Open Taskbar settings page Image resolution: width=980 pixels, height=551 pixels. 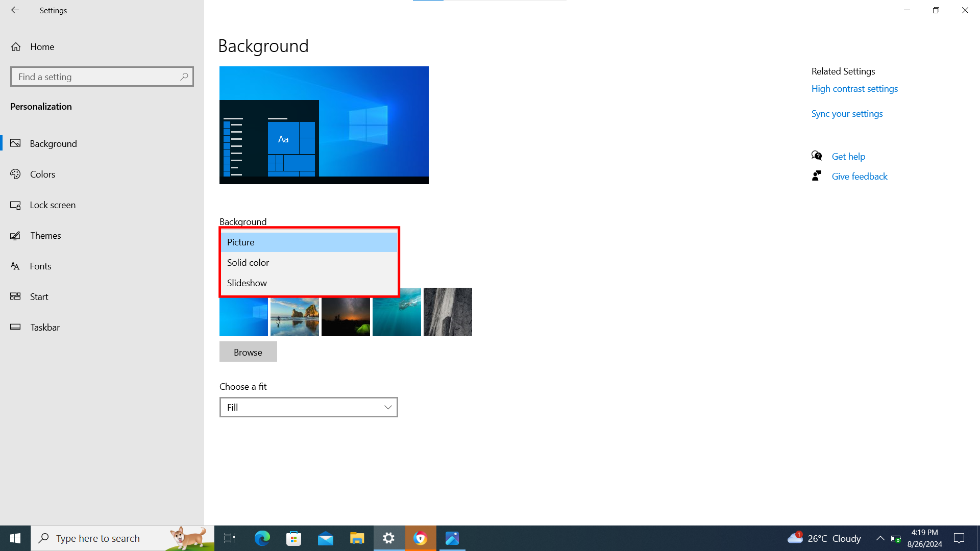44,328
